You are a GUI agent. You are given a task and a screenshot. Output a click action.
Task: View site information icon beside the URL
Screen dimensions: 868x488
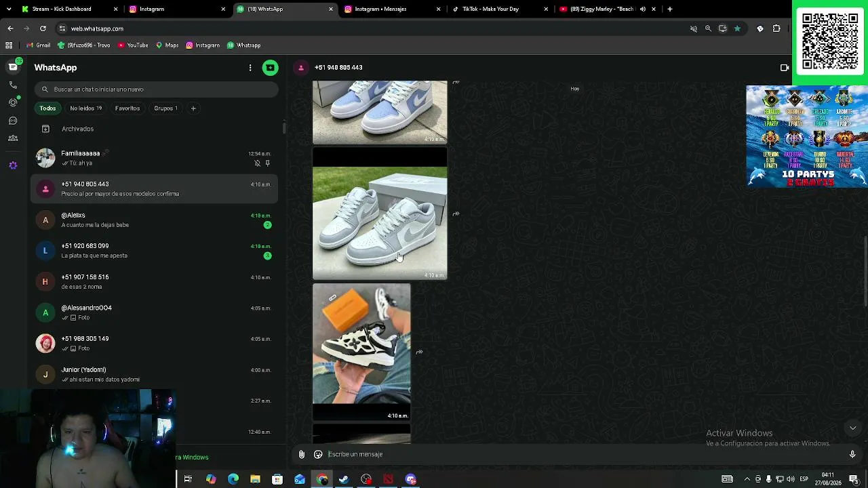tap(62, 28)
